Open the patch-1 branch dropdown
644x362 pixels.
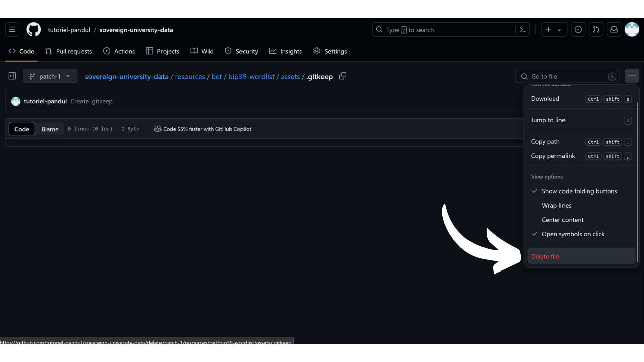50,76
